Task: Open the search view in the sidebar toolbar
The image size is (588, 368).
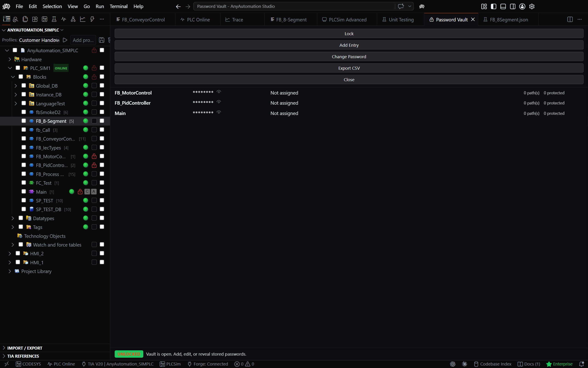Action: (x=16, y=19)
